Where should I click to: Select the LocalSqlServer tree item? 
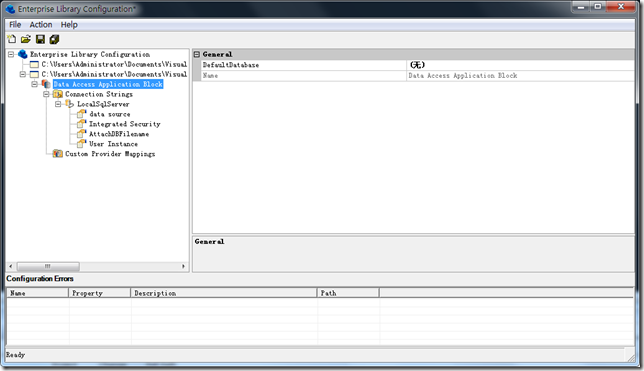tap(103, 104)
